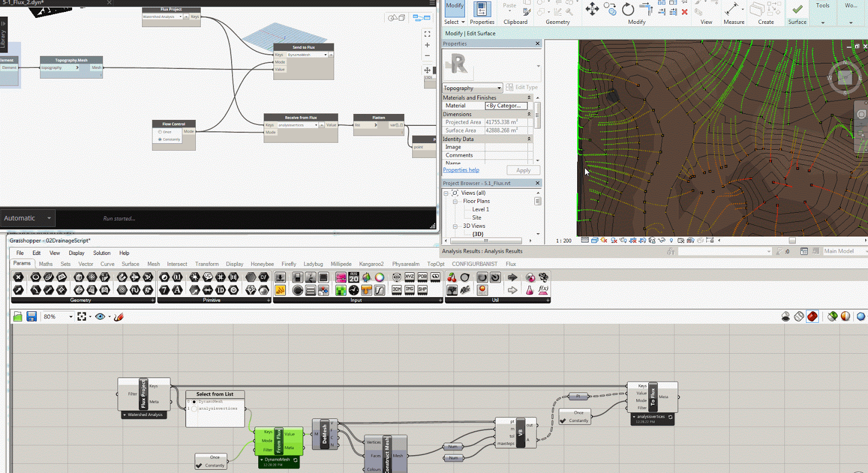868x473 pixels.
Task: Select DynamoMesh radio in Select from List
Action: 194,402
